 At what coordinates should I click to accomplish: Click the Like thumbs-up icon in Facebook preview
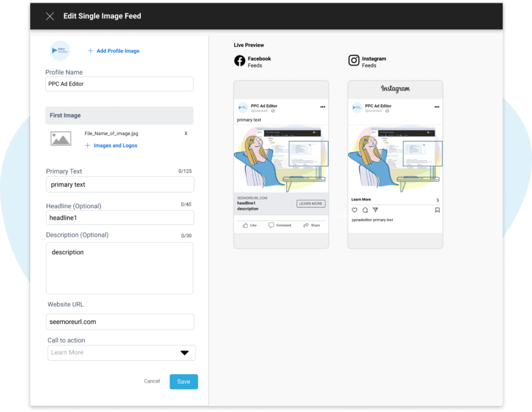pyautogui.click(x=246, y=225)
